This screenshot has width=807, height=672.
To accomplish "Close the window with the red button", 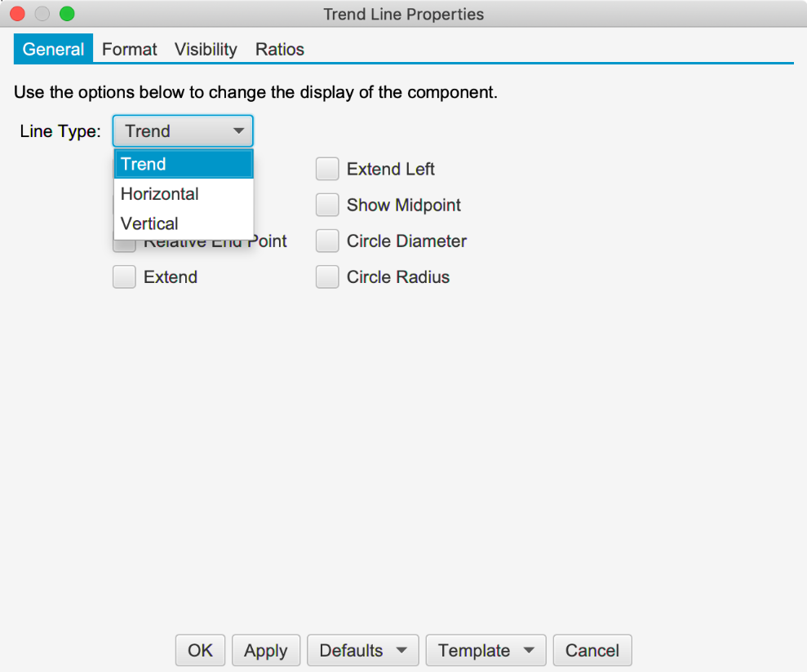I will point(16,14).
